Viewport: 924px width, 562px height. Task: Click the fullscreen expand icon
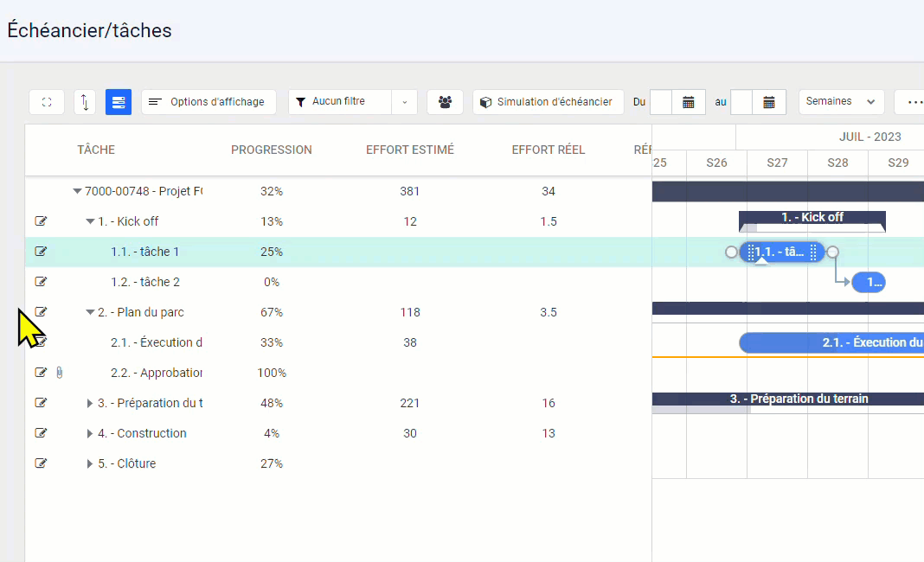click(x=47, y=102)
